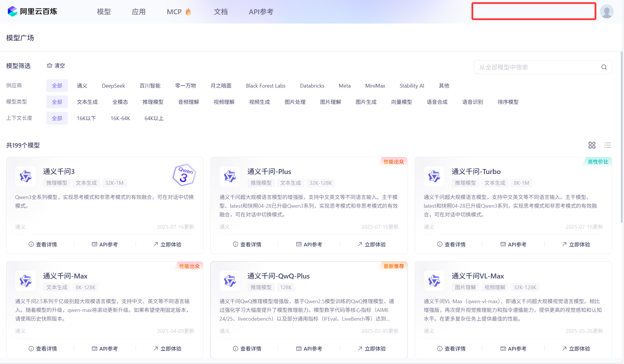Viewport: 624px width, 364px height.
Task: Open API参考 for 通义千问VL-Max
Action: click(513, 349)
